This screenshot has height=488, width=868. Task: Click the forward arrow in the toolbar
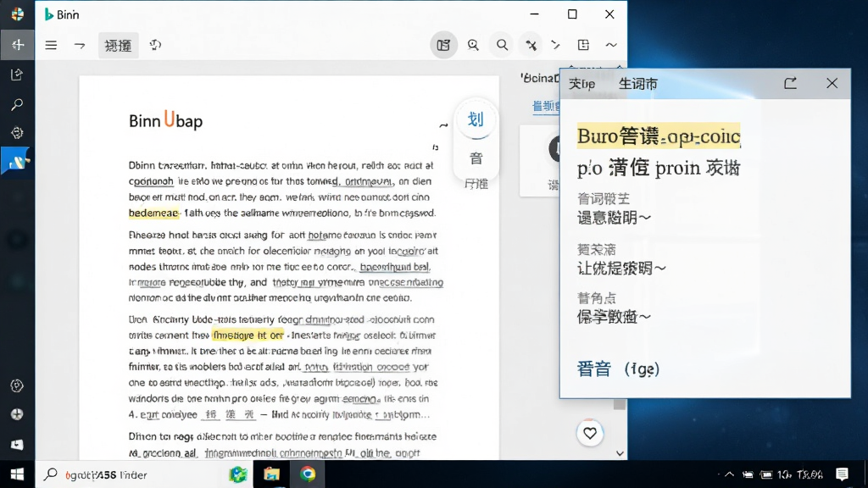point(80,46)
